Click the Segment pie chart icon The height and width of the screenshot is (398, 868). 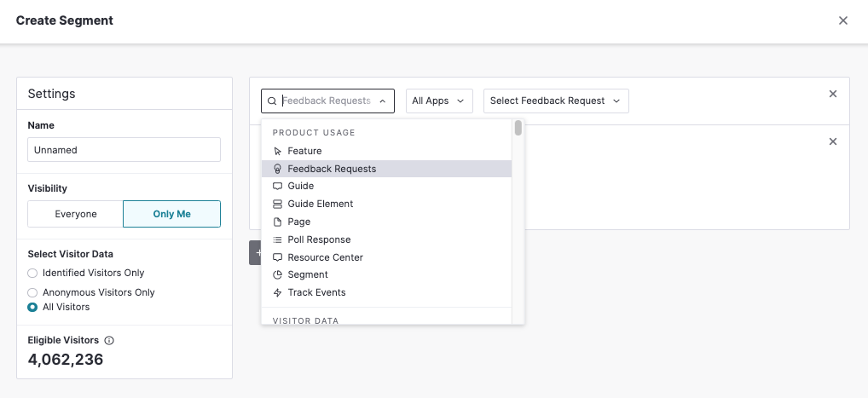tap(277, 275)
